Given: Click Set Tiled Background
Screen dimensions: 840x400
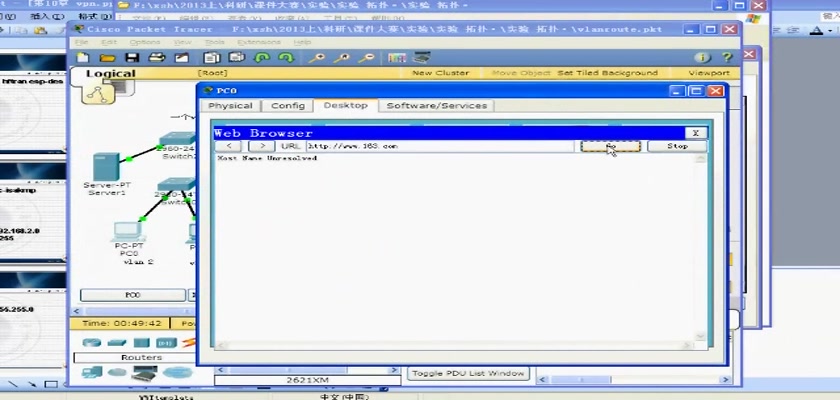Looking at the screenshot, I should coord(608,73).
